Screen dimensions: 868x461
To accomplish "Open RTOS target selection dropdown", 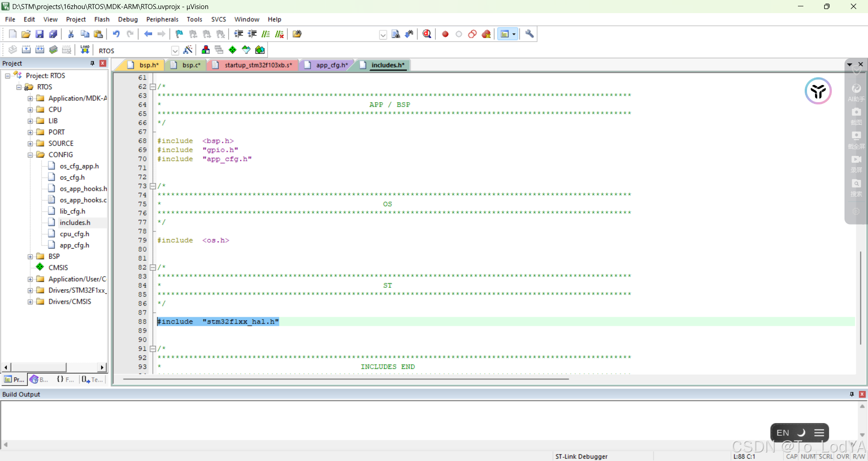I will click(x=175, y=51).
